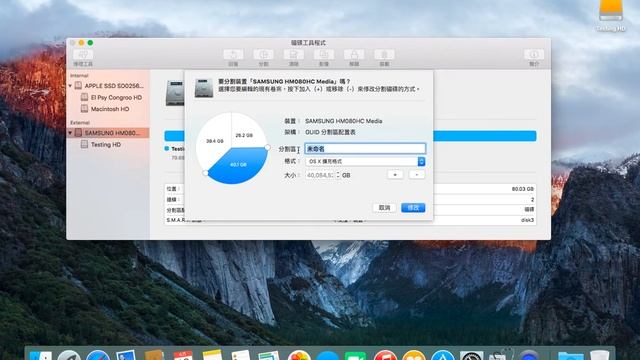Open the Info (簡介) toolbar button
The height and width of the screenshot is (360, 640).
click(534, 55)
